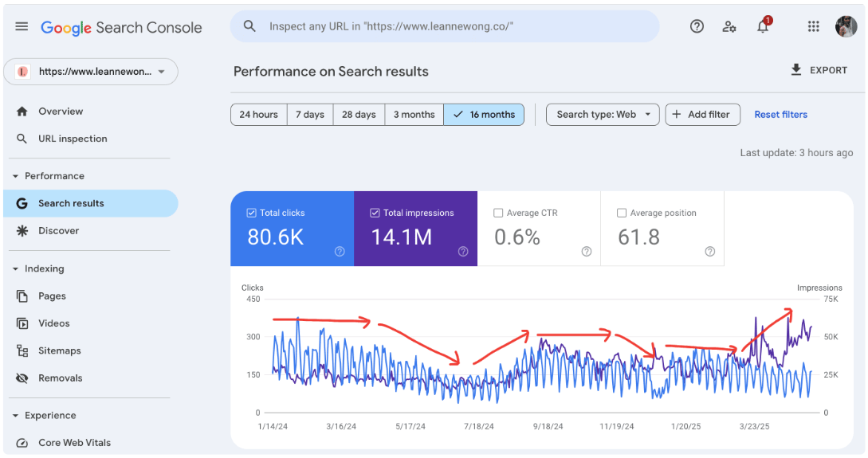Open the account profile avatar

point(846,26)
